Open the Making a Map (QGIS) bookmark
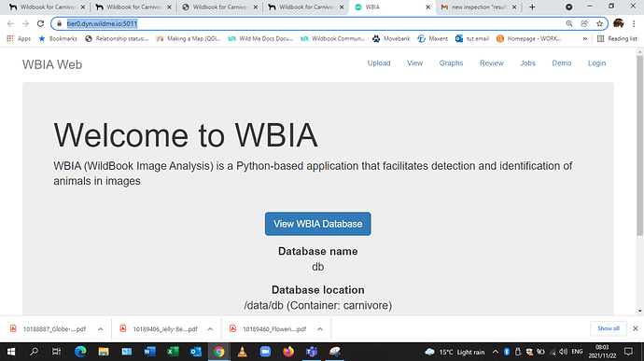The width and height of the screenshot is (644, 361). 189,38
